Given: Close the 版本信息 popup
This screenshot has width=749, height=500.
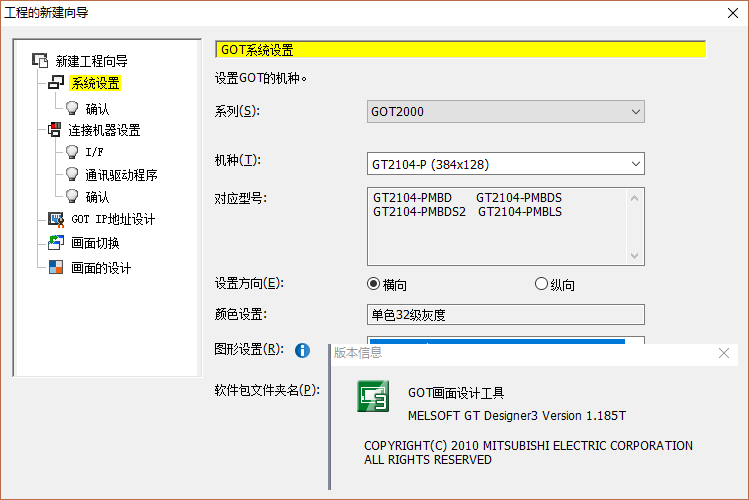Looking at the screenshot, I should pyautogui.click(x=724, y=353).
